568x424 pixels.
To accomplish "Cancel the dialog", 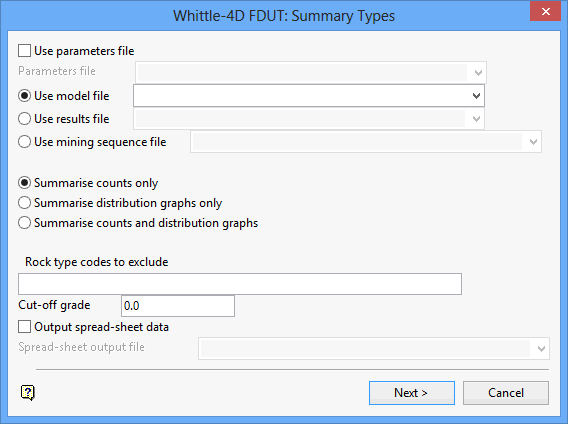I will coord(506,393).
